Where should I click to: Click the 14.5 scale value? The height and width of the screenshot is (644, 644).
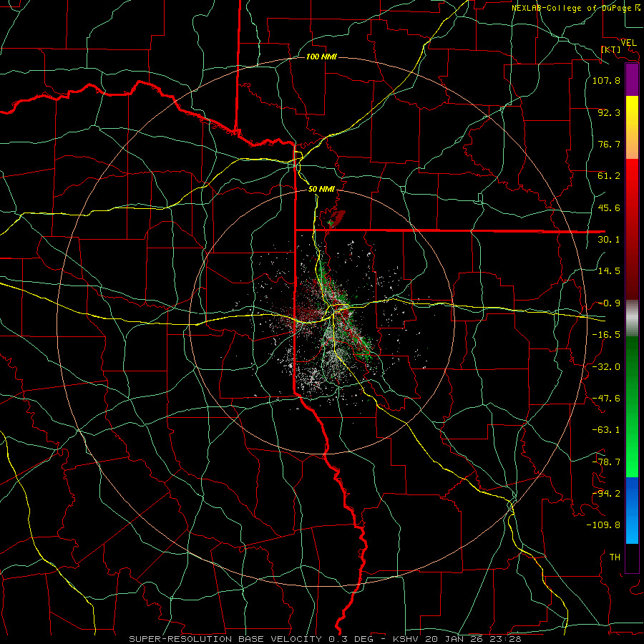(x=609, y=271)
